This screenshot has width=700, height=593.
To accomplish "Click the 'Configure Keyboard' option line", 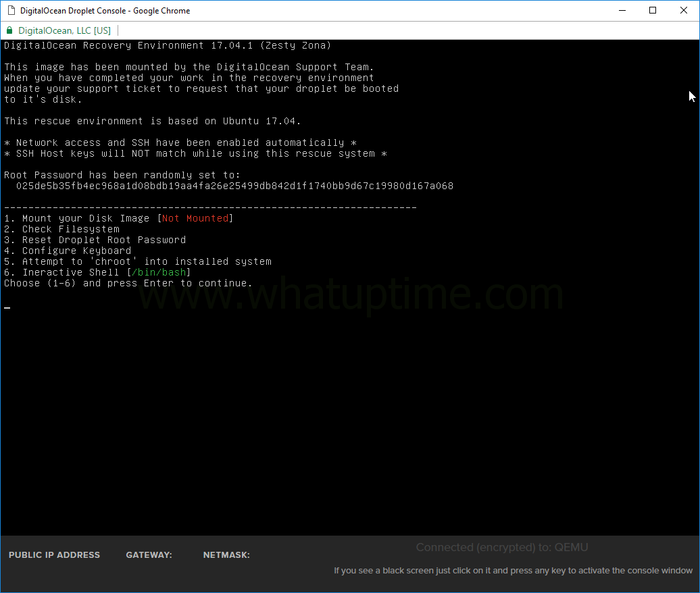I will coord(68,251).
